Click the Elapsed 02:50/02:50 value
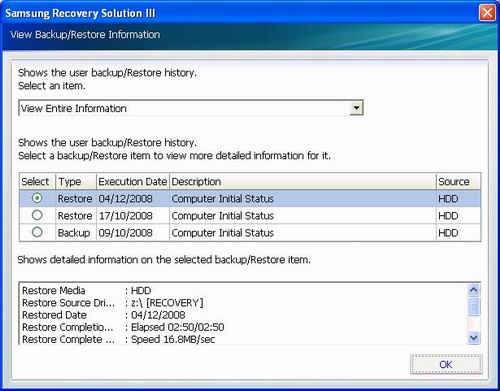The image size is (500, 391). tap(177, 327)
